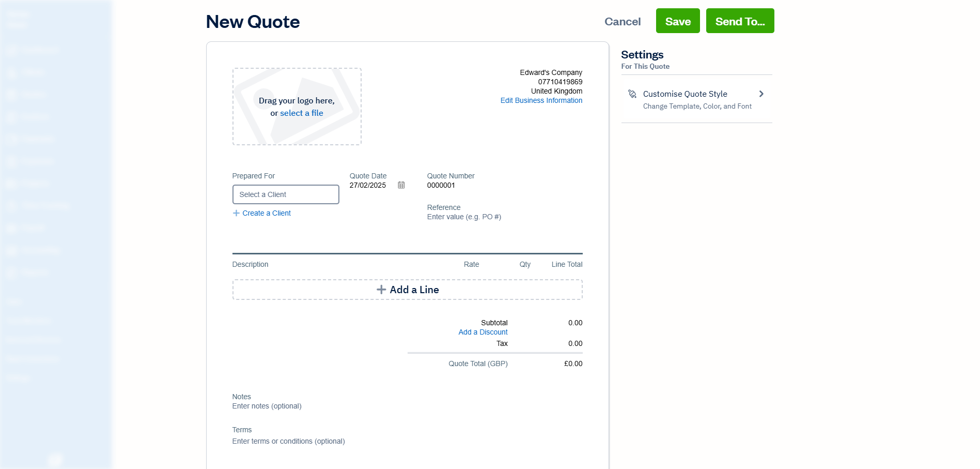The width and height of the screenshot is (980, 469).
Task: Click the paintbrush icon for Customise Quote Style
Action: point(632,94)
